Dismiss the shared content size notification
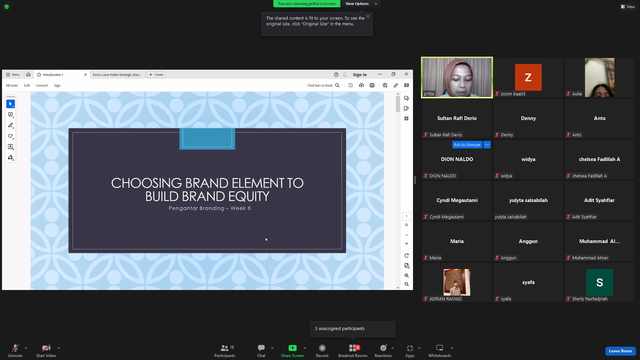The image size is (640, 360). (x=368, y=16)
